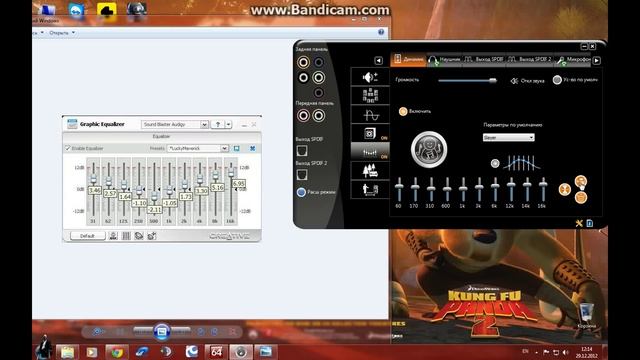Click the third footer icon in Graphic Equalizer
Image resolution: width=640 pixels, height=360 pixels.
point(139,236)
